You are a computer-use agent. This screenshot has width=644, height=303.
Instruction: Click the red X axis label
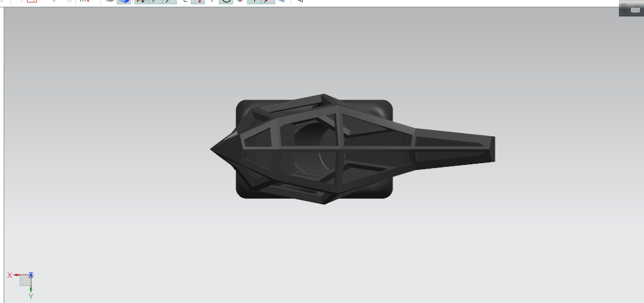[x=9, y=275]
